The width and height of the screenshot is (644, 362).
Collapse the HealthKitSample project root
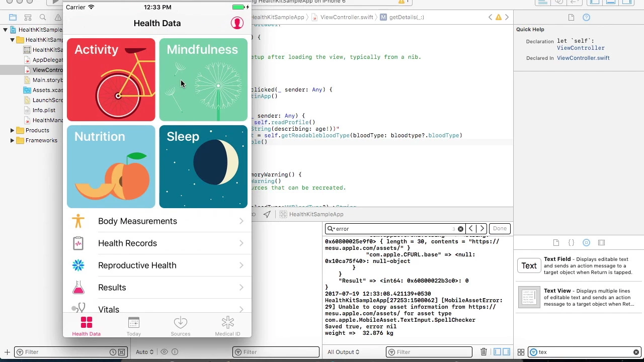pyautogui.click(x=5, y=30)
